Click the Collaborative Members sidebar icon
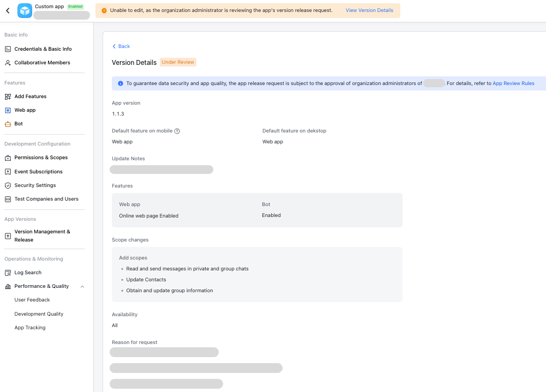Image resolution: width=546 pixels, height=392 pixels. tap(8, 62)
